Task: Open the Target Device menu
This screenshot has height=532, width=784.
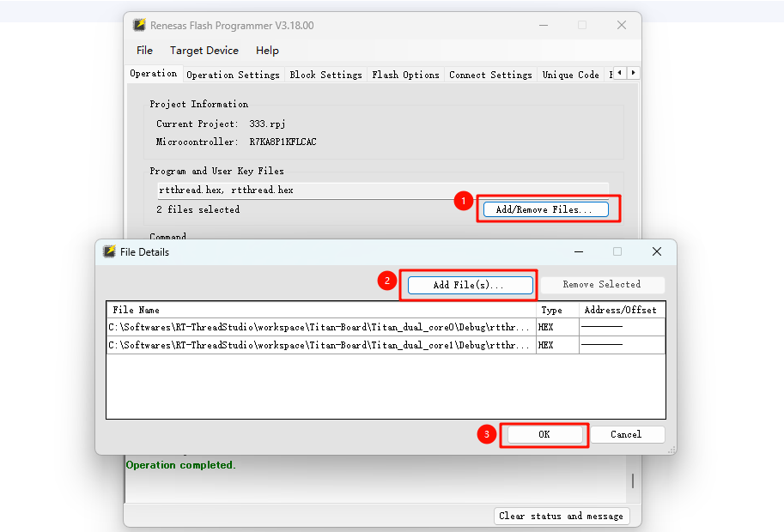Action: click(204, 51)
